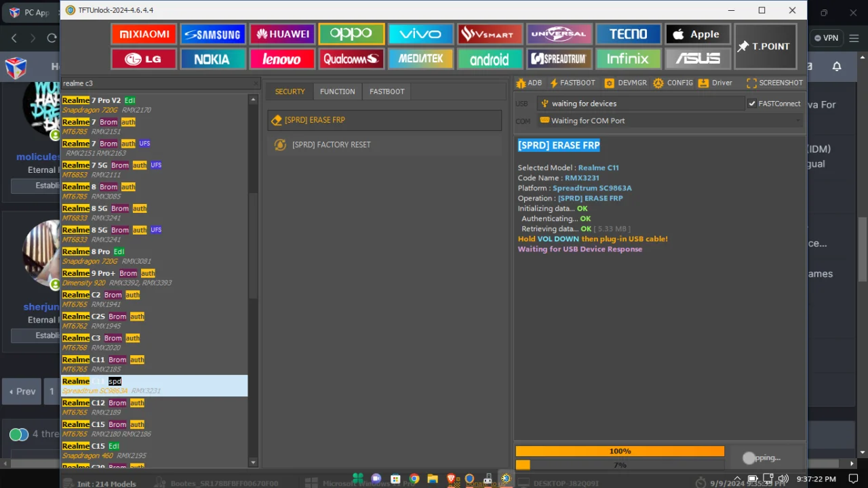Toggle the FASTConnect checkbox
This screenshot has width=868, height=488.
[x=751, y=104]
